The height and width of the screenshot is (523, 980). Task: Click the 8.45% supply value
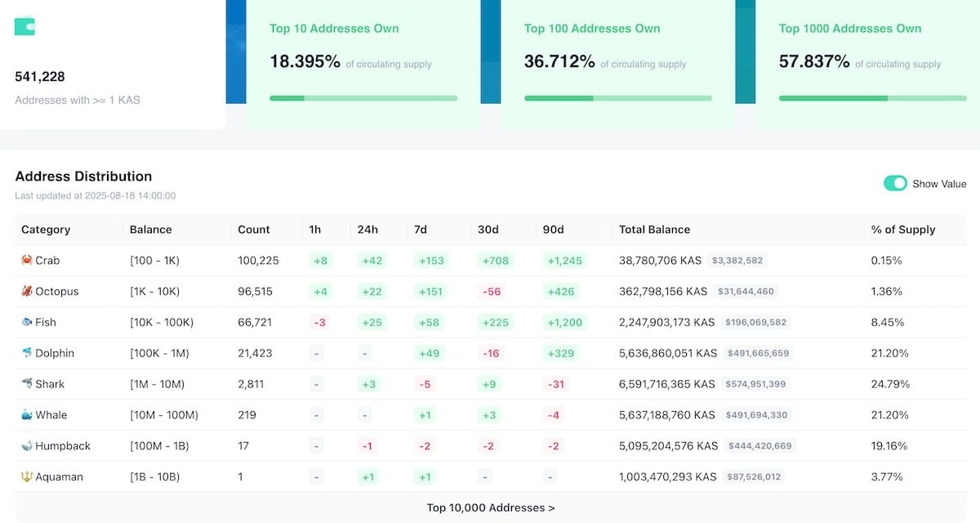point(888,323)
